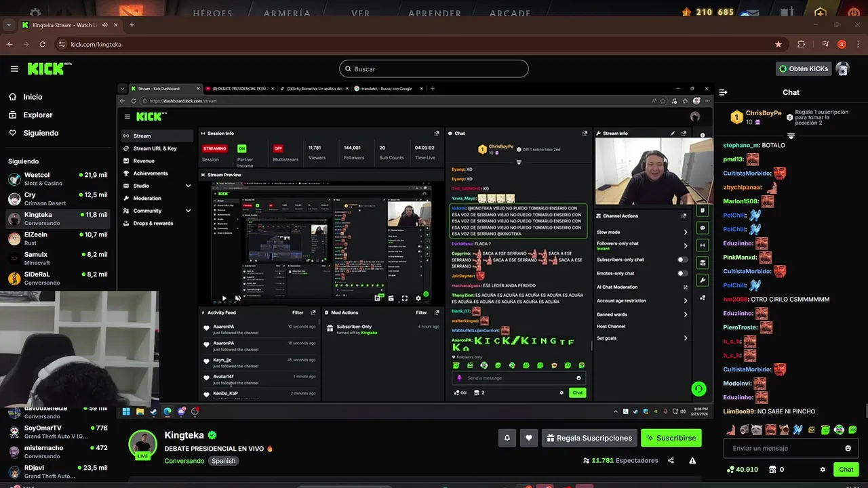Click the Suscribirse button
868x488 pixels.
pos(671,438)
